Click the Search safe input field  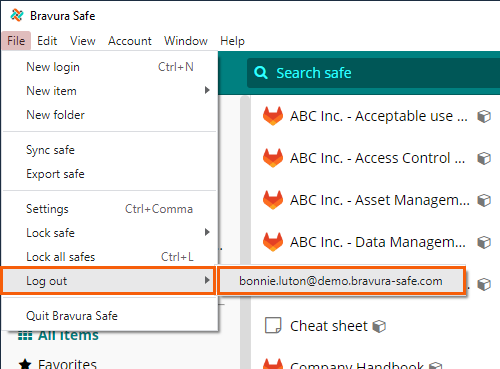[x=373, y=73]
